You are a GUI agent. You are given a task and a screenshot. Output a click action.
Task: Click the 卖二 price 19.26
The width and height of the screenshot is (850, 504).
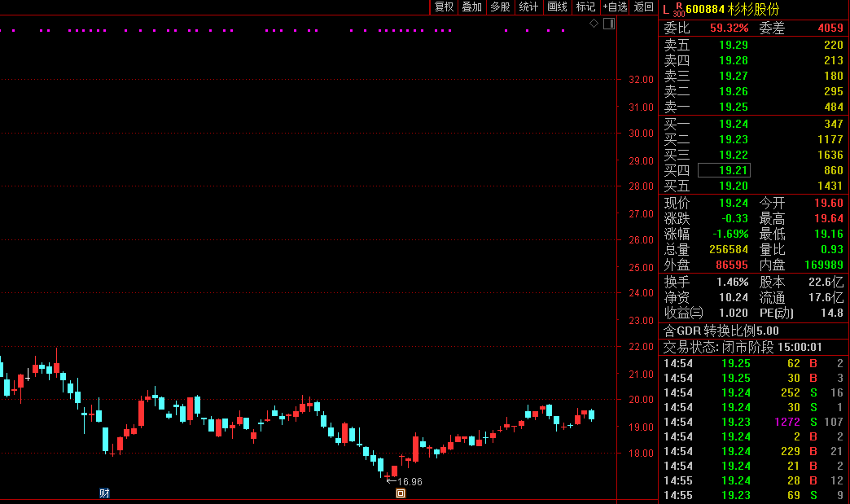click(x=734, y=91)
